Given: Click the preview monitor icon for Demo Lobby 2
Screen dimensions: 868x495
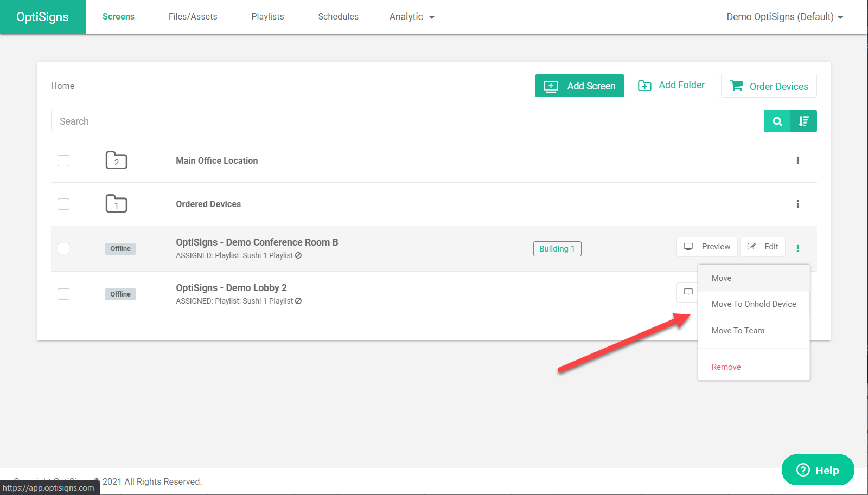Looking at the screenshot, I should 688,292.
